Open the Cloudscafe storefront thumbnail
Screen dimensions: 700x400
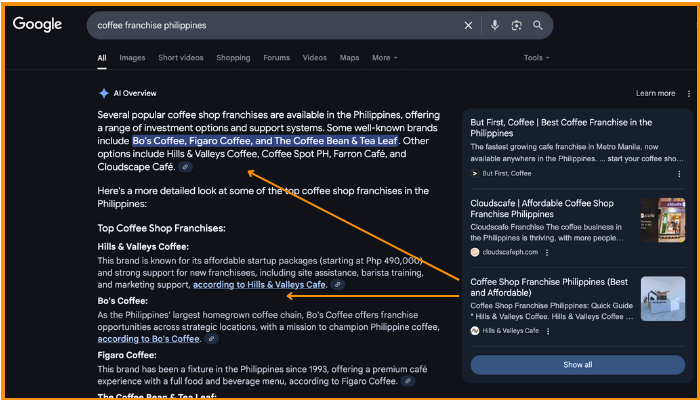662,220
